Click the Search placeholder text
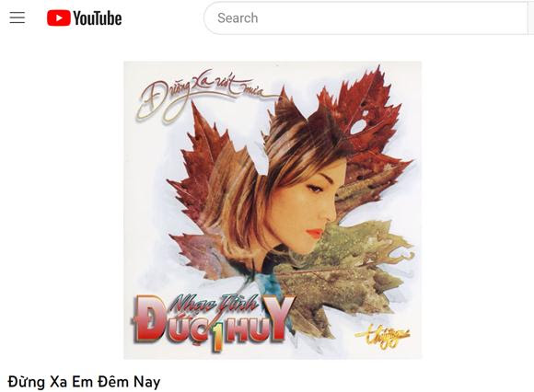The image size is (534, 392). pyautogui.click(x=238, y=18)
